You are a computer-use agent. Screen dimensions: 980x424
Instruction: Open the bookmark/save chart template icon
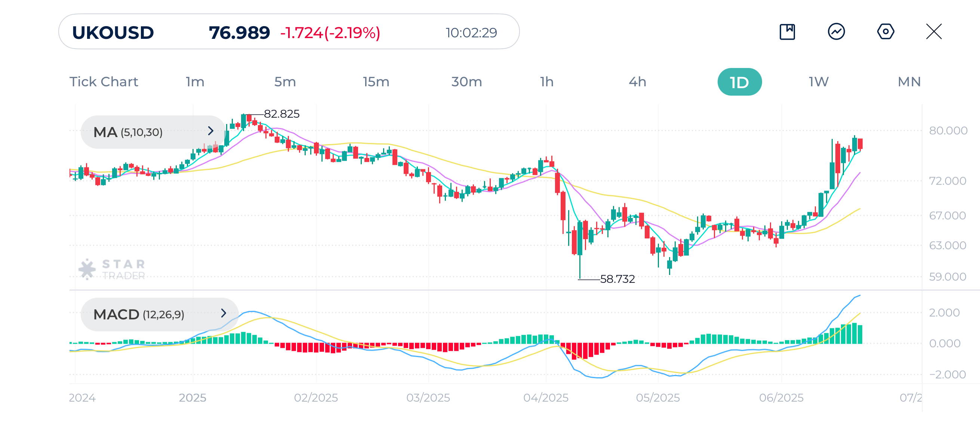(x=787, y=33)
